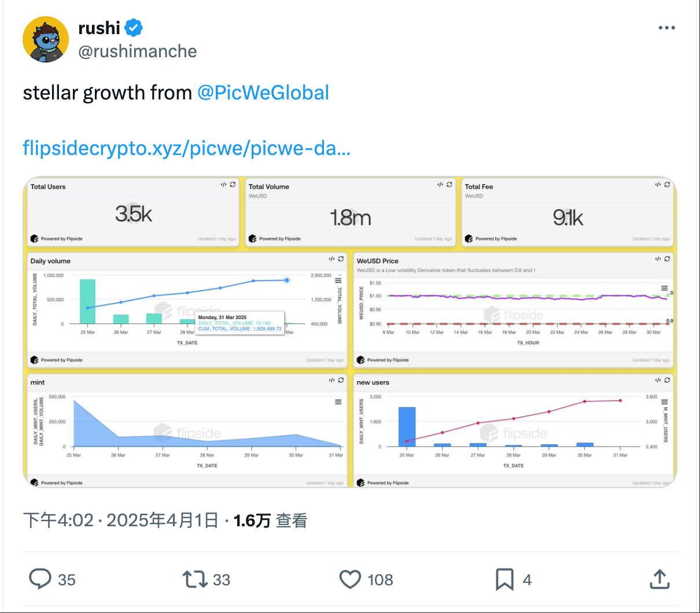
Task: Click rushi's profile avatar
Action: 46,39
